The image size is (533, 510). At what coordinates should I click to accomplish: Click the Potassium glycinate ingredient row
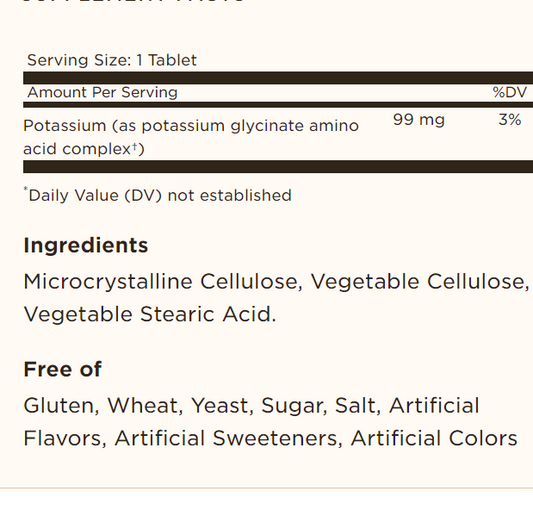point(278,137)
